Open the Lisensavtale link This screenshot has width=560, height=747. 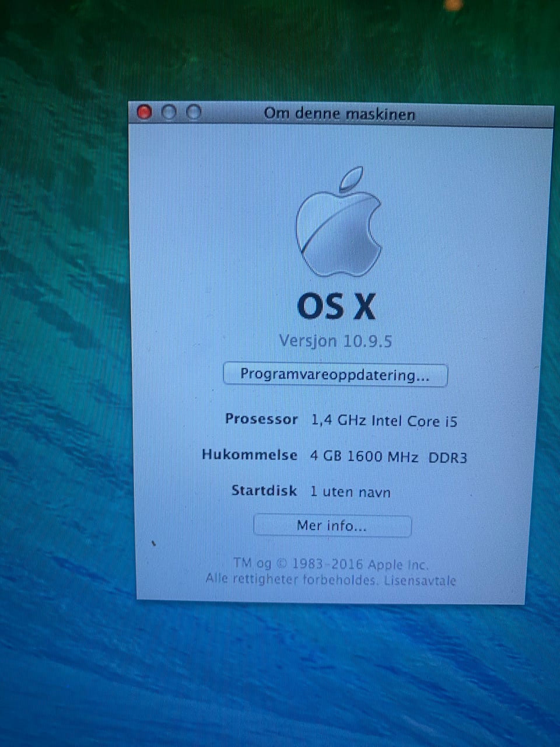pos(420,581)
